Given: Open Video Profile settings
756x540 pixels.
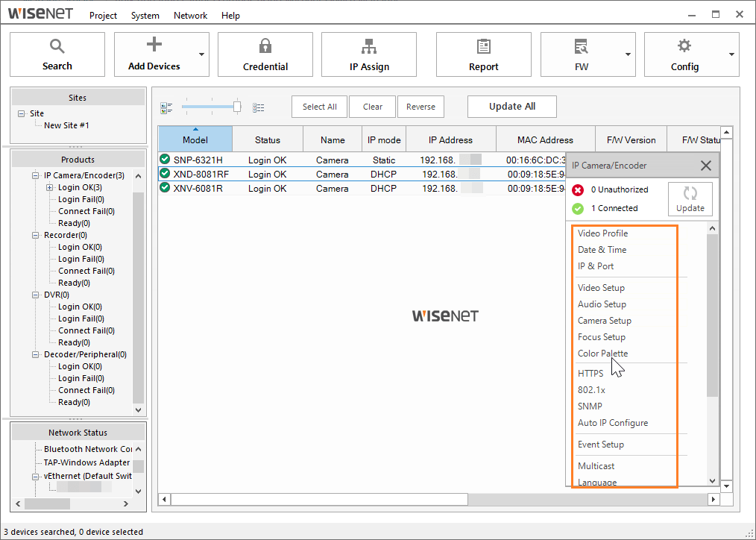Looking at the screenshot, I should click(x=602, y=233).
